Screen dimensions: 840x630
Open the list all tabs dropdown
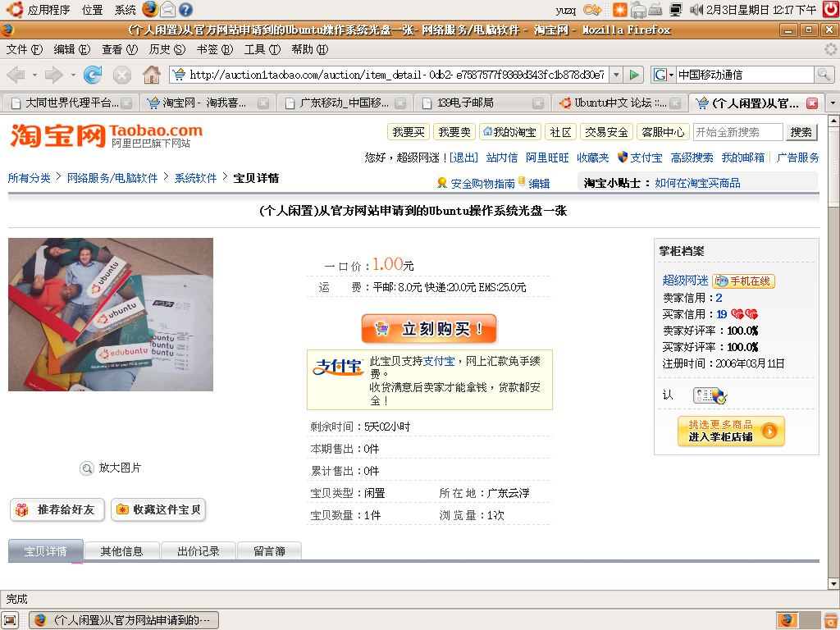coord(833,103)
